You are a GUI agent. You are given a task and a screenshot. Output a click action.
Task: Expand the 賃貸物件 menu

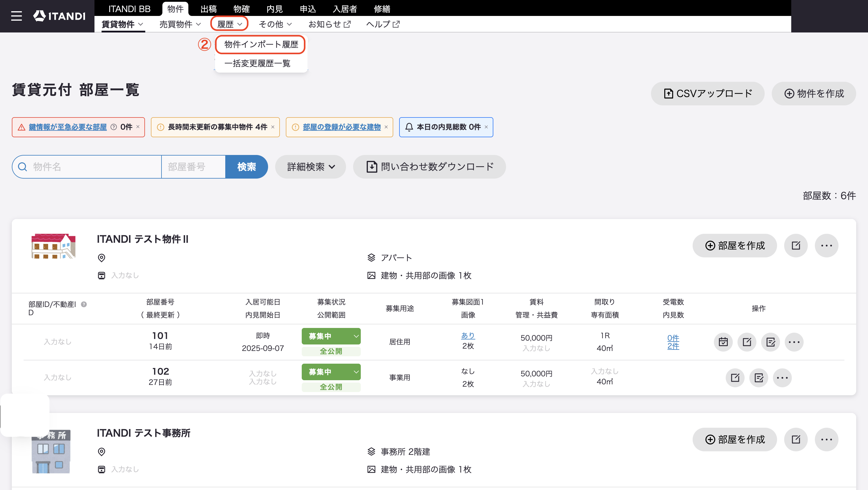[x=123, y=24]
